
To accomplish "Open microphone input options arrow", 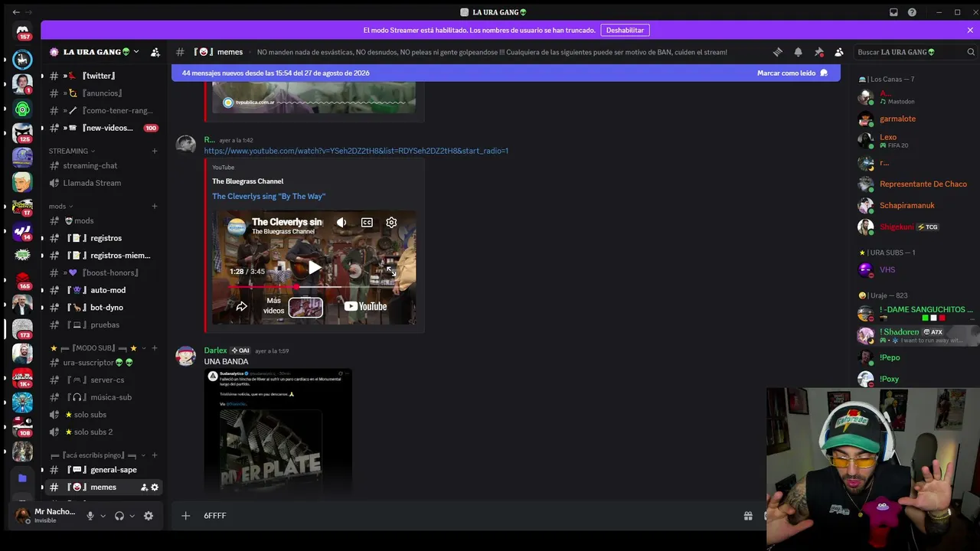I will (x=103, y=516).
